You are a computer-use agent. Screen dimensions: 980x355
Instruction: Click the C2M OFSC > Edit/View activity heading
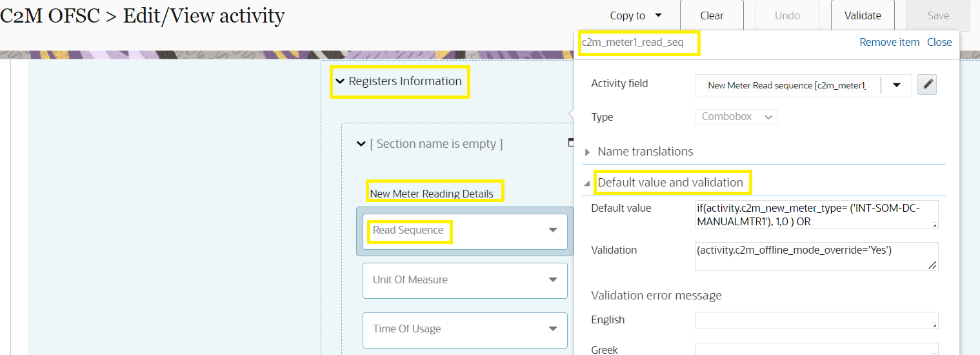[x=143, y=15]
